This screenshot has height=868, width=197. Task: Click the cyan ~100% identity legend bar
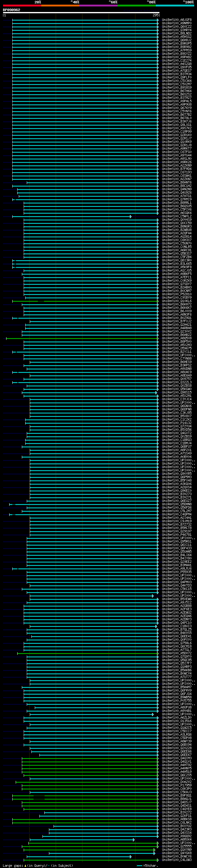tap(175, 6)
